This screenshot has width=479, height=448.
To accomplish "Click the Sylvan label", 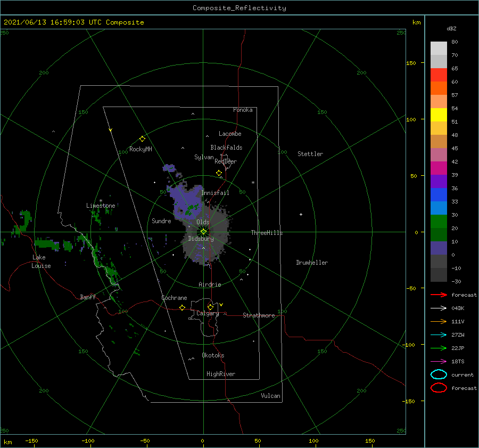I will pyautogui.click(x=204, y=157).
